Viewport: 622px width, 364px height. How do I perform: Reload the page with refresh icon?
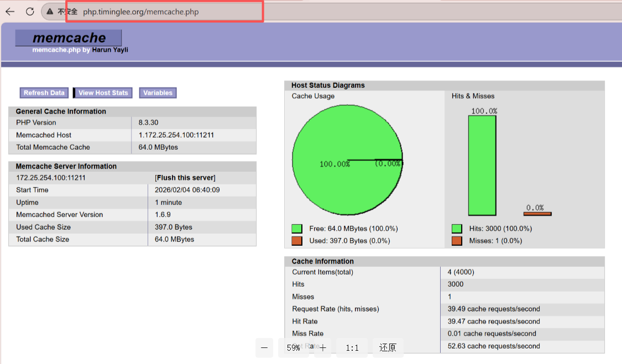point(30,12)
